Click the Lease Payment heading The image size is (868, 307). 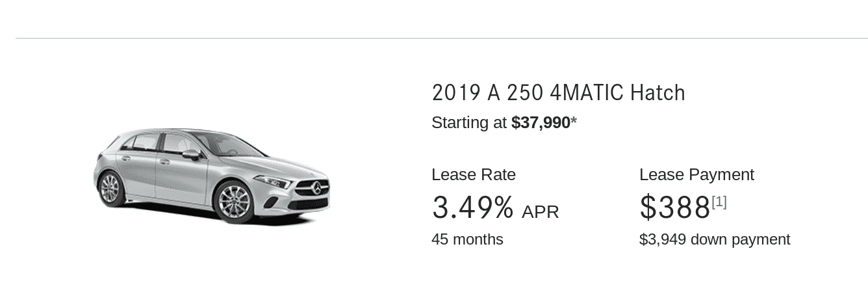[696, 175]
